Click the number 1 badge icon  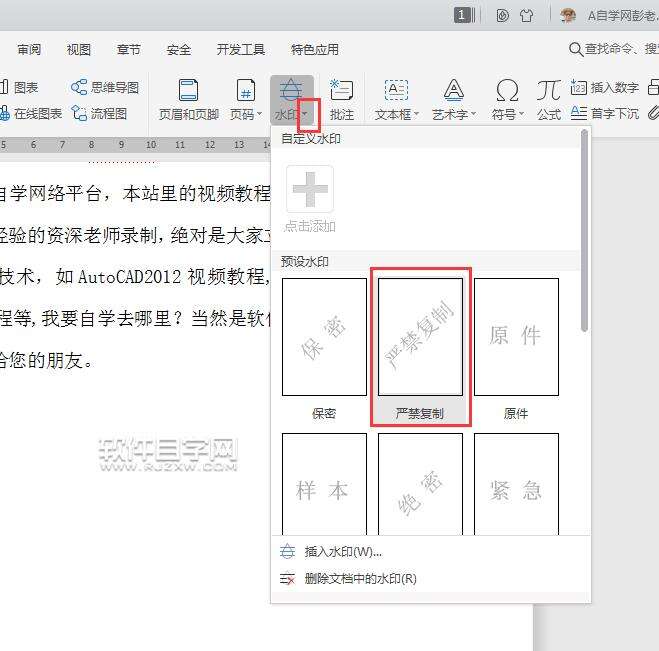464,16
